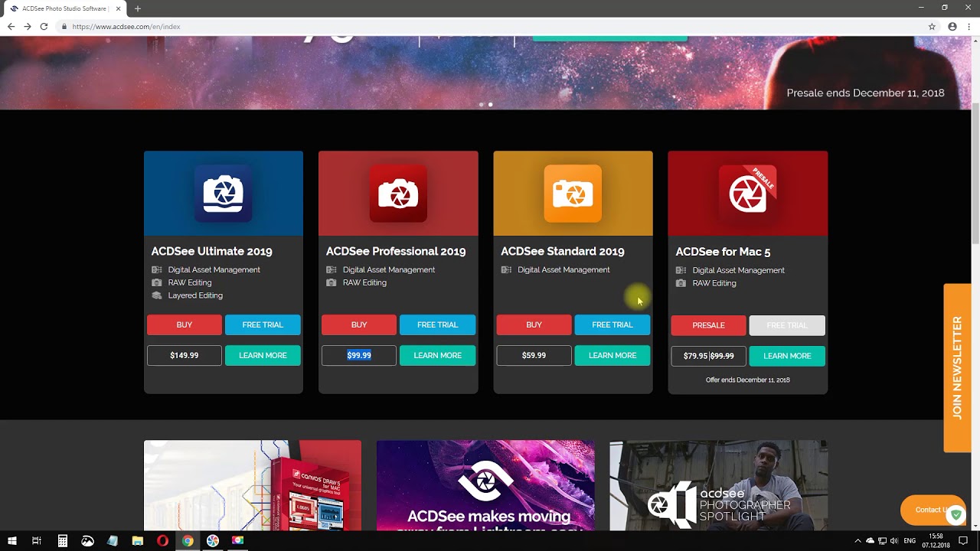Click the page vertical scrollbar thumb

975,172
